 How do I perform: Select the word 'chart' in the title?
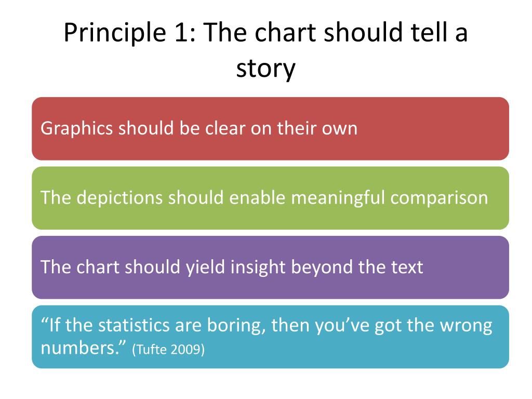pyautogui.click(x=285, y=33)
